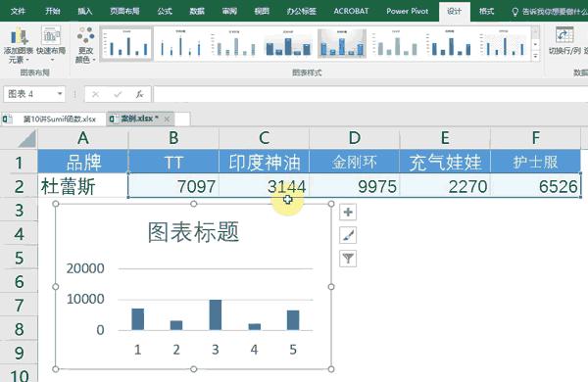Click the tallest bar in the chart
Screen dimensions: 588x382
(216, 314)
